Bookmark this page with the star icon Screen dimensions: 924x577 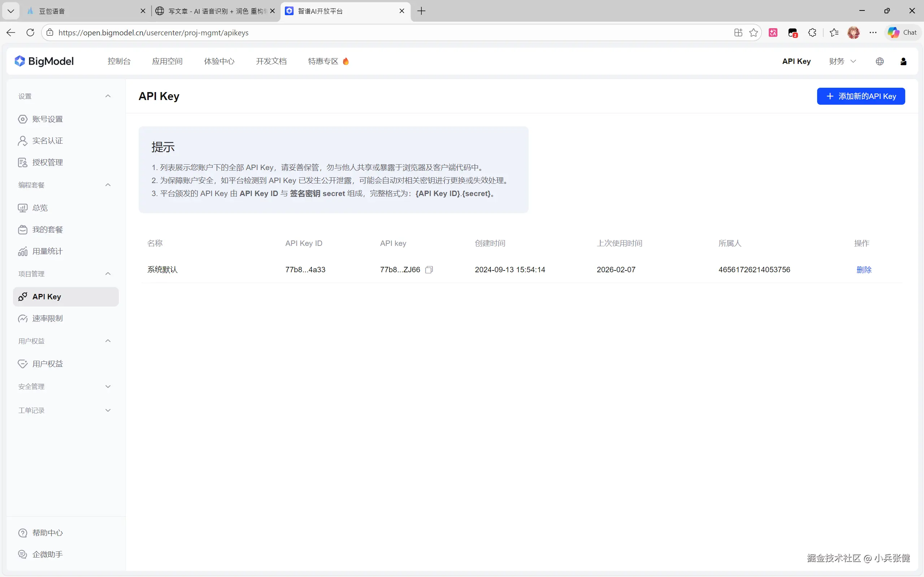point(754,33)
